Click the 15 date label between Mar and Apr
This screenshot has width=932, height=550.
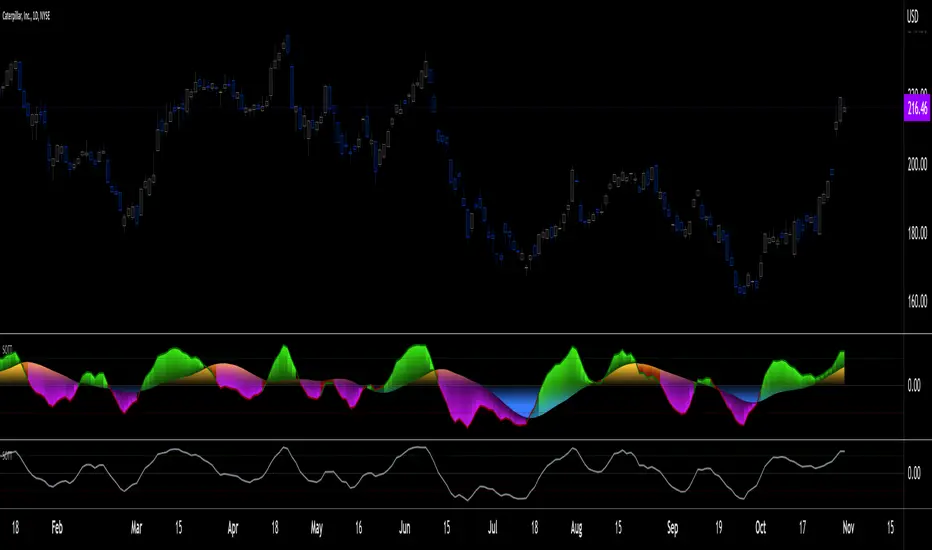179,527
